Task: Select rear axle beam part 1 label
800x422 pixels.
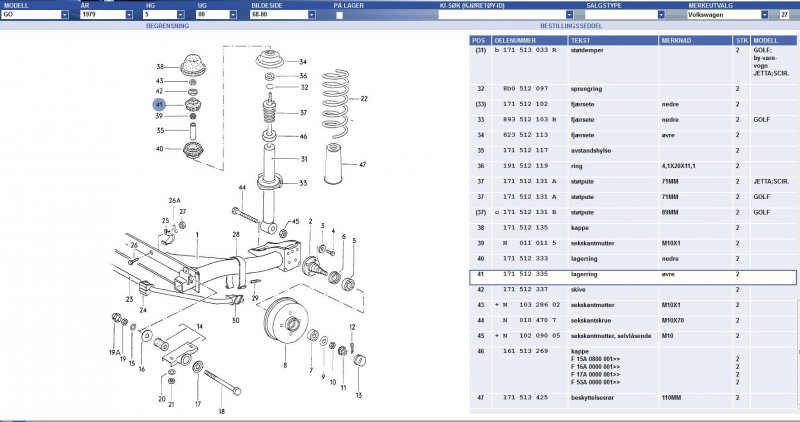Action: tap(196, 235)
